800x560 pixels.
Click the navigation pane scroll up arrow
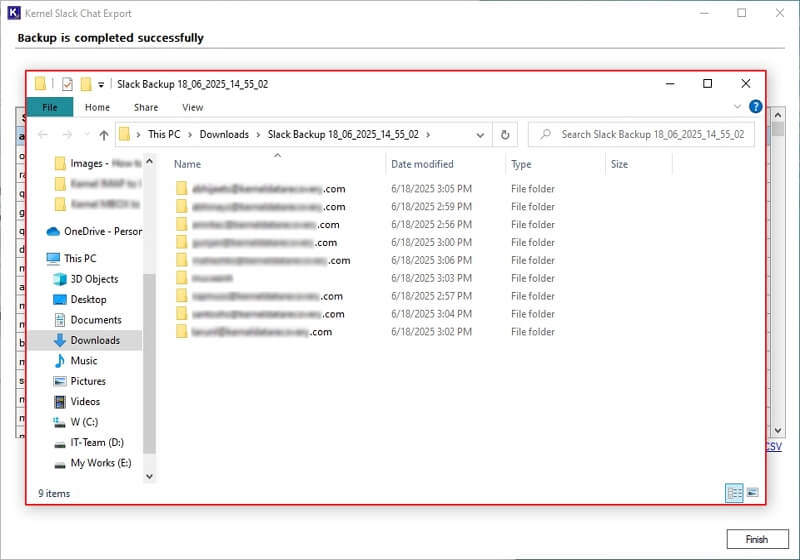tap(149, 161)
